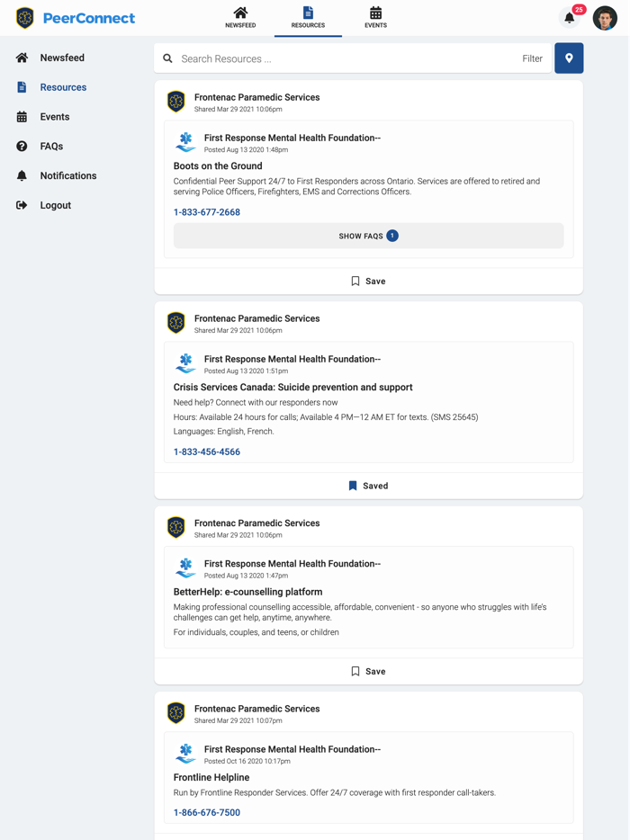Open the Filter options in the search bar
This screenshot has width=630, height=840.
point(532,58)
